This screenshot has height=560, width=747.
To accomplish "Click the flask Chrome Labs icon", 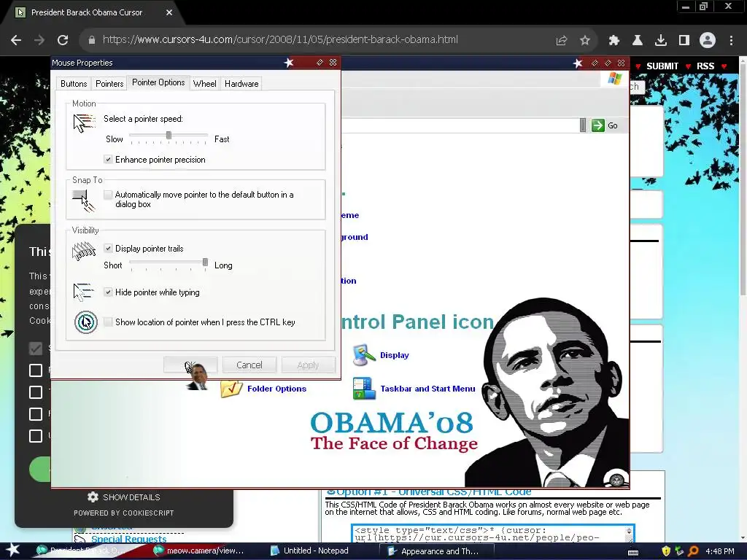I will point(637,41).
